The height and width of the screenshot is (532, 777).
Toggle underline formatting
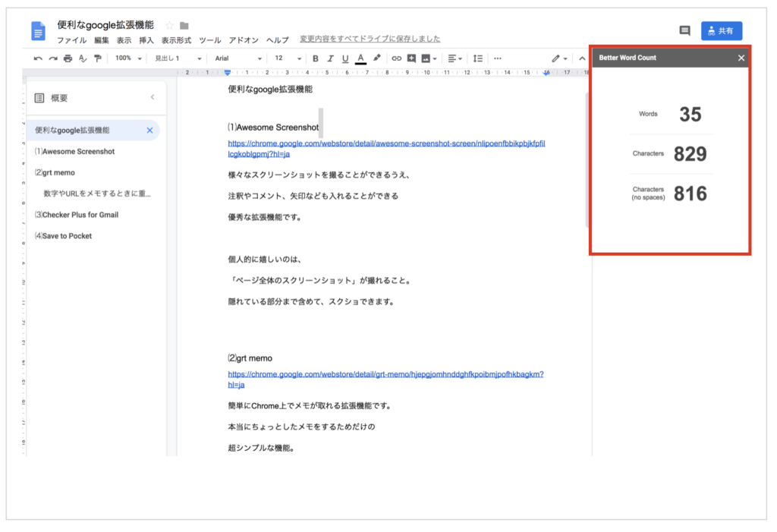pos(345,58)
